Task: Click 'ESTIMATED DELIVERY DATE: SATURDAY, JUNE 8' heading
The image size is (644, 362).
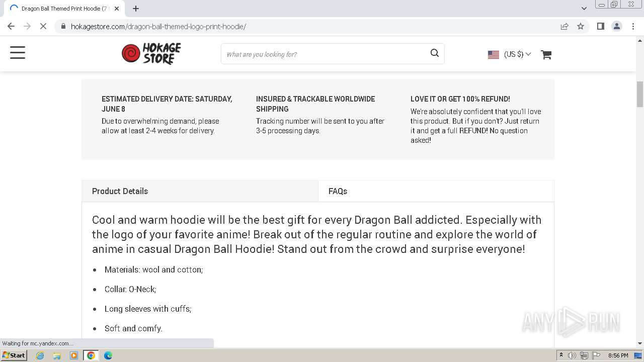Action: pyautogui.click(x=167, y=104)
